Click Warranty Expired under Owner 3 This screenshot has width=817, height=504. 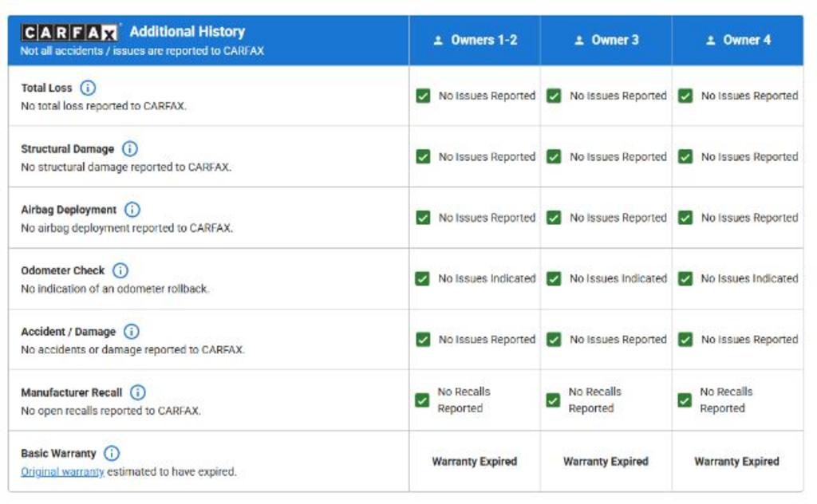coord(606,461)
